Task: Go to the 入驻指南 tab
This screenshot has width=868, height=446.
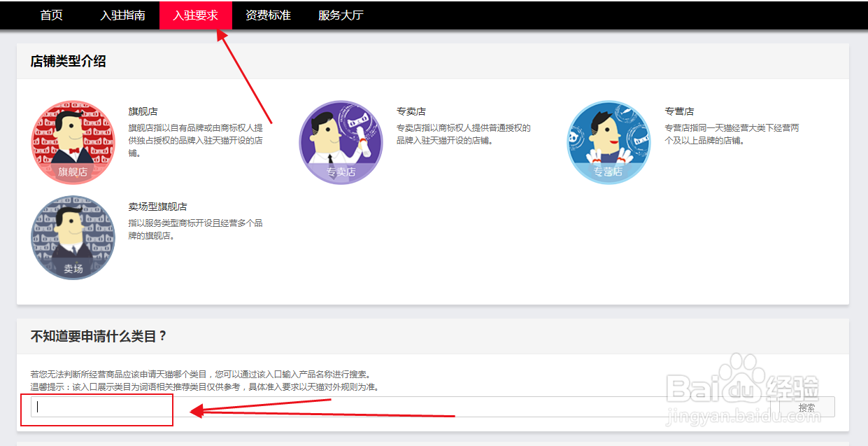Action: [122, 15]
